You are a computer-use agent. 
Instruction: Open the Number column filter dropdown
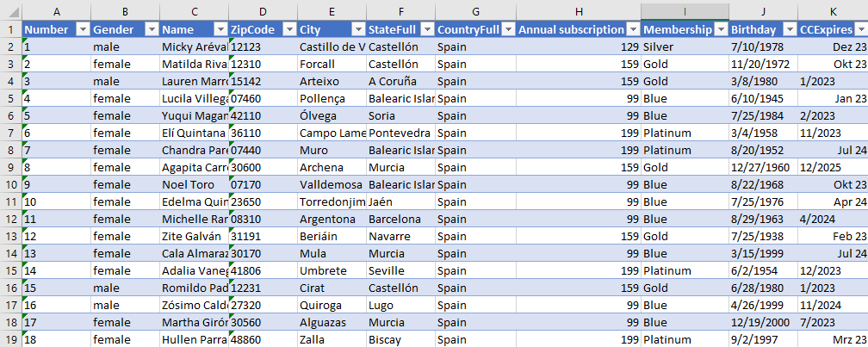tap(83, 29)
